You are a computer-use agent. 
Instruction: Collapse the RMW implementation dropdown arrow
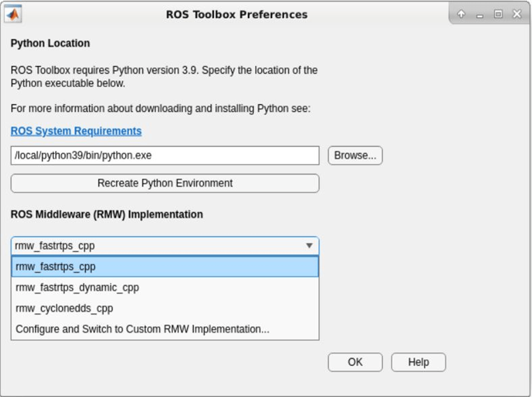[309, 246]
